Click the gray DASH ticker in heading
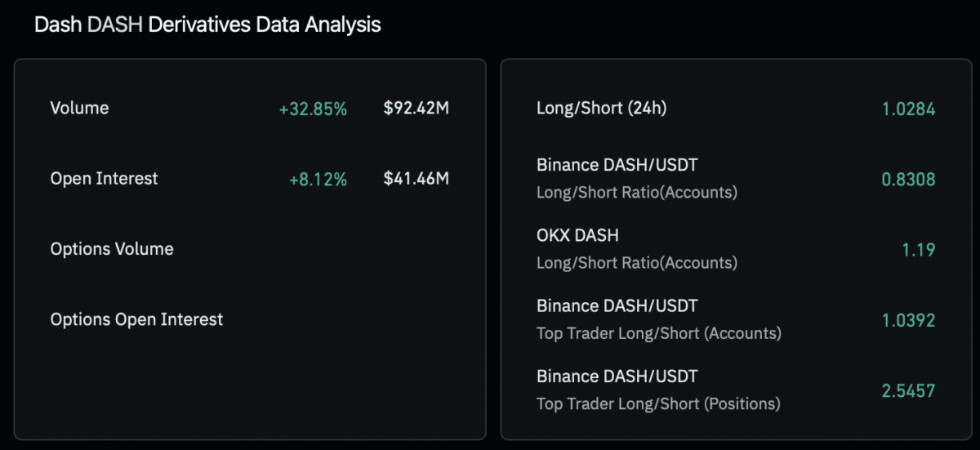The image size is (980, 450). click(x=114, y=25)
